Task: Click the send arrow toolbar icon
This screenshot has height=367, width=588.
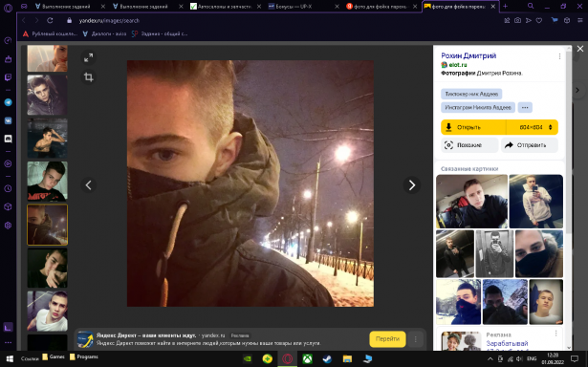Action: coord(529,21)
